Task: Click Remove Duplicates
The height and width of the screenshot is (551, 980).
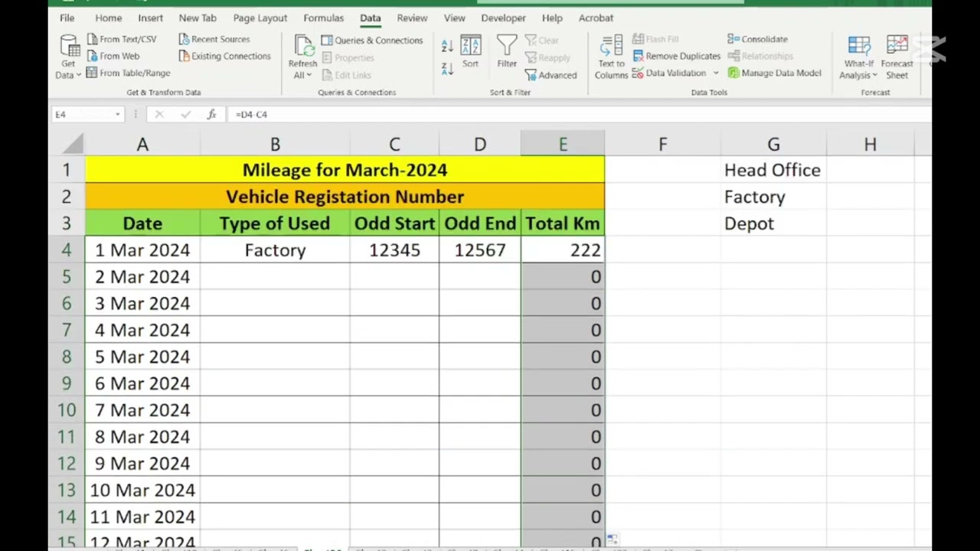Action: (676, 56)
